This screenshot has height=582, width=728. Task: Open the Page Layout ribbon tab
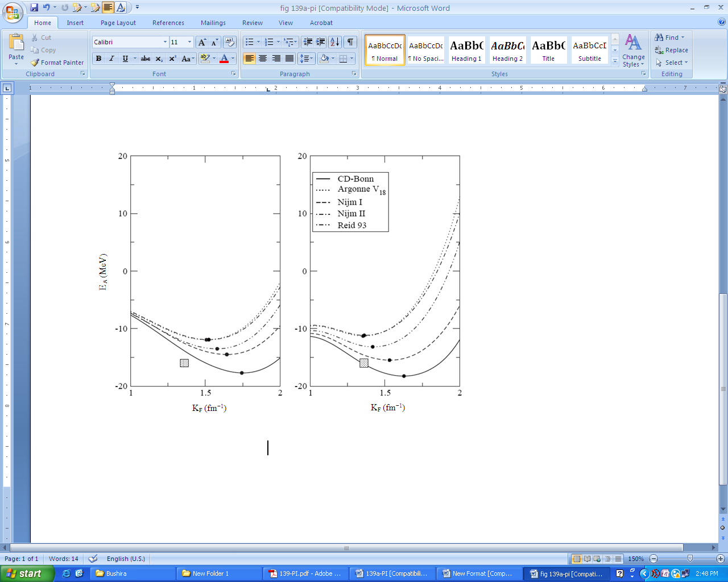point(118,23)
